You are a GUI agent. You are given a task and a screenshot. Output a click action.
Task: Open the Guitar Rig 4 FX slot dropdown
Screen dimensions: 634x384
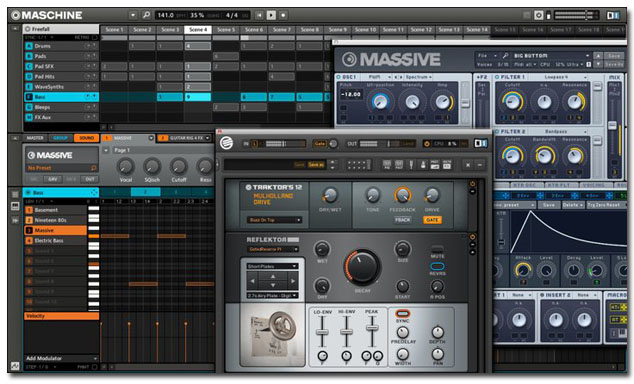(208, 138)
